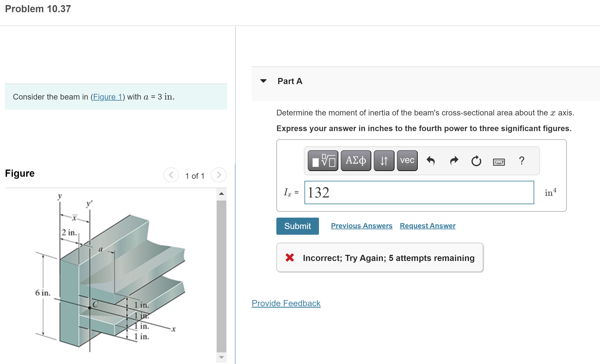The height and width of the screenshot is (364, 600).
Task: Go back with previous figure chevron
Action: click(x=171, y=175)
